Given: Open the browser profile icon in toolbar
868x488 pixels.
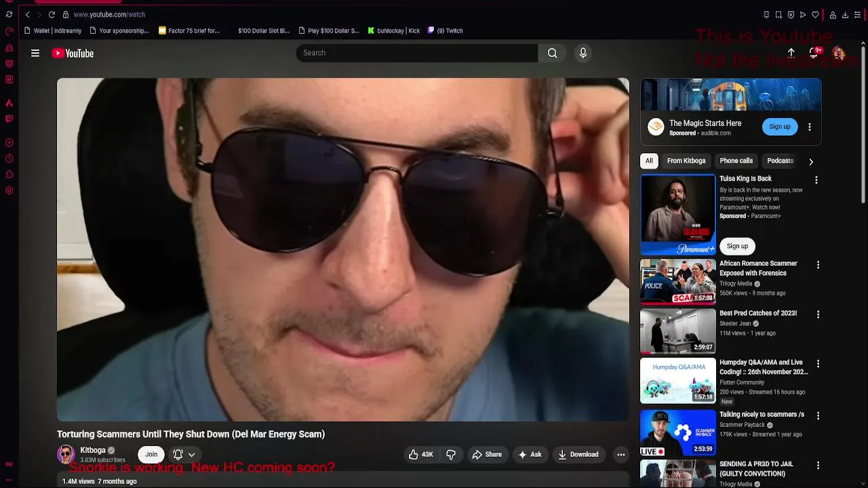Looking at the screenshot, I should [833, 14].
